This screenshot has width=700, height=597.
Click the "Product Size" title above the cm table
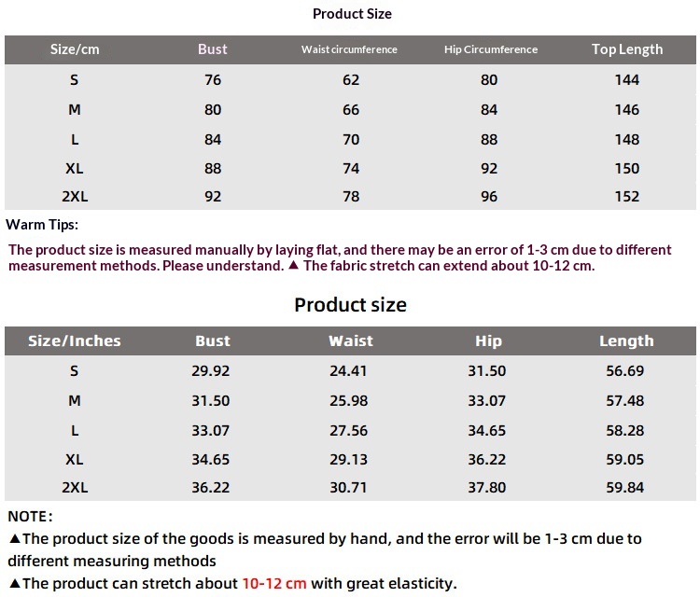coord(352,14)
